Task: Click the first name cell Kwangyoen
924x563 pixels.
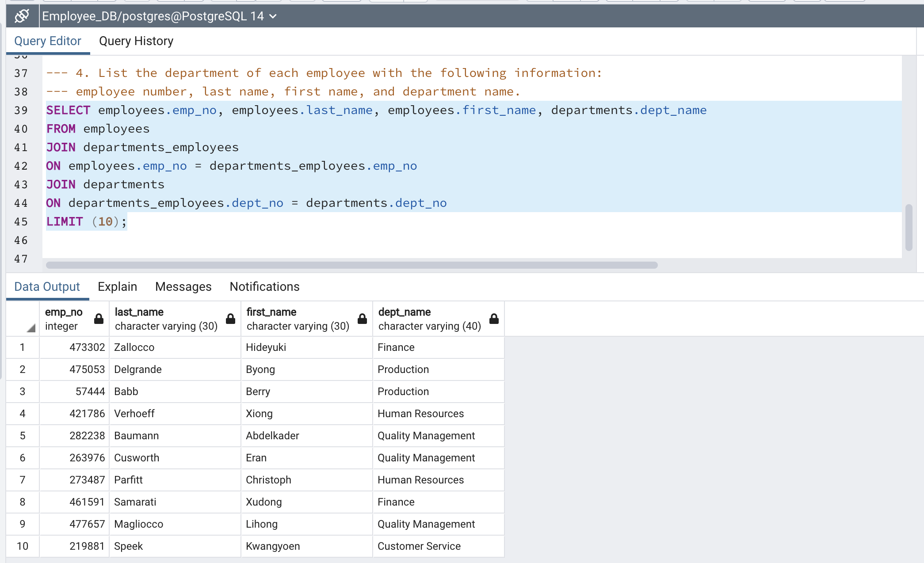Action: (x=307, y=546)
